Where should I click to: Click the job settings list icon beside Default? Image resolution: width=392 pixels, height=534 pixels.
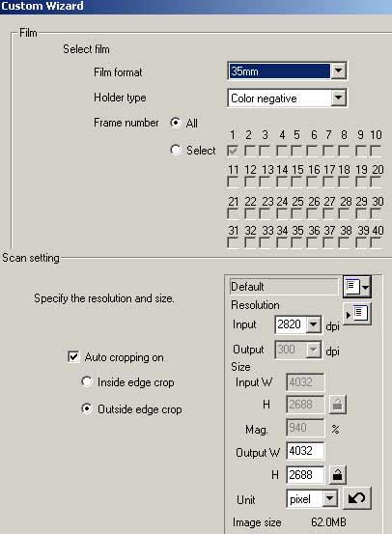[x=356, y=287]
